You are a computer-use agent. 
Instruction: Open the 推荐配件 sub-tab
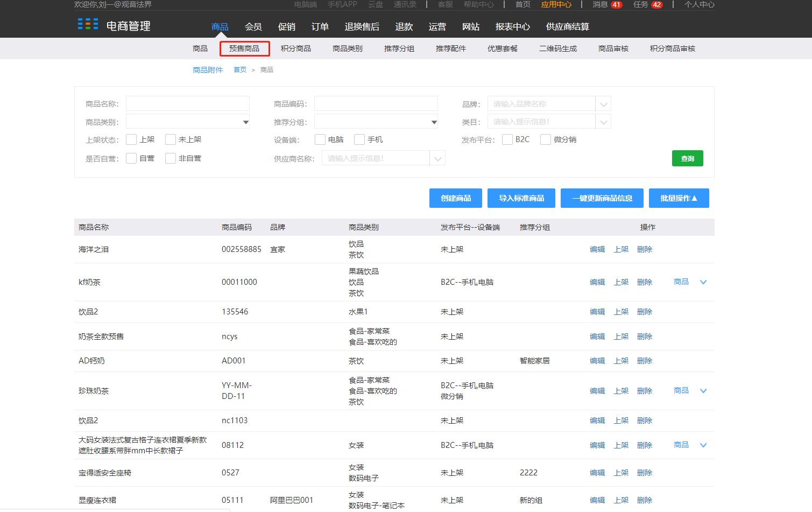451,48
